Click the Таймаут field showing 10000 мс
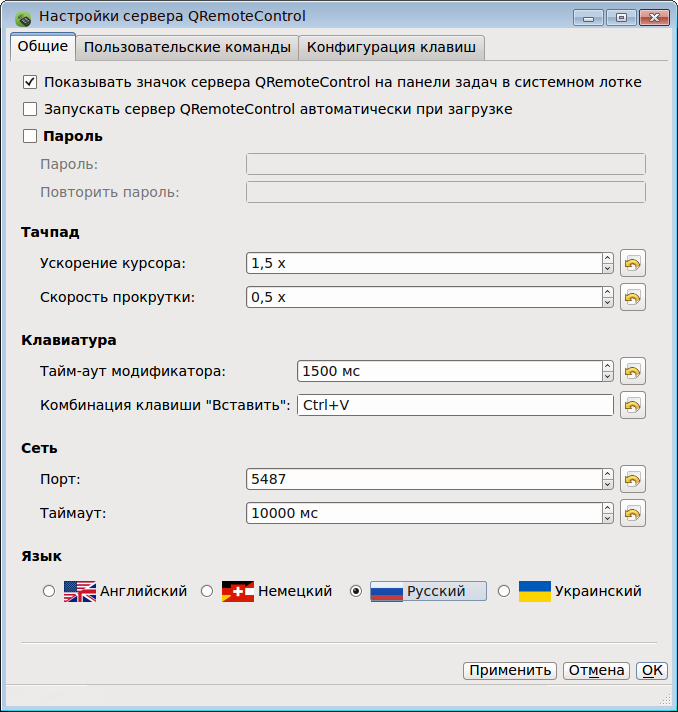 [424, 513]
